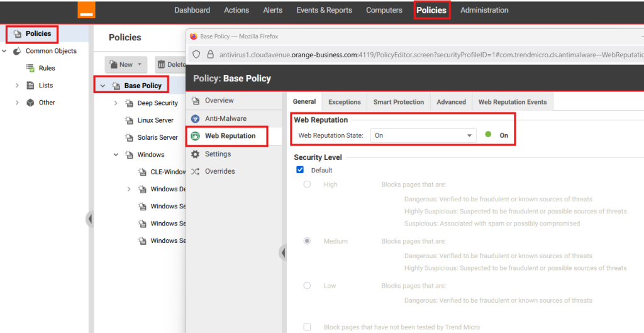Click the New policy button
The image size is (644, 333).
click(x=125, y=64)
